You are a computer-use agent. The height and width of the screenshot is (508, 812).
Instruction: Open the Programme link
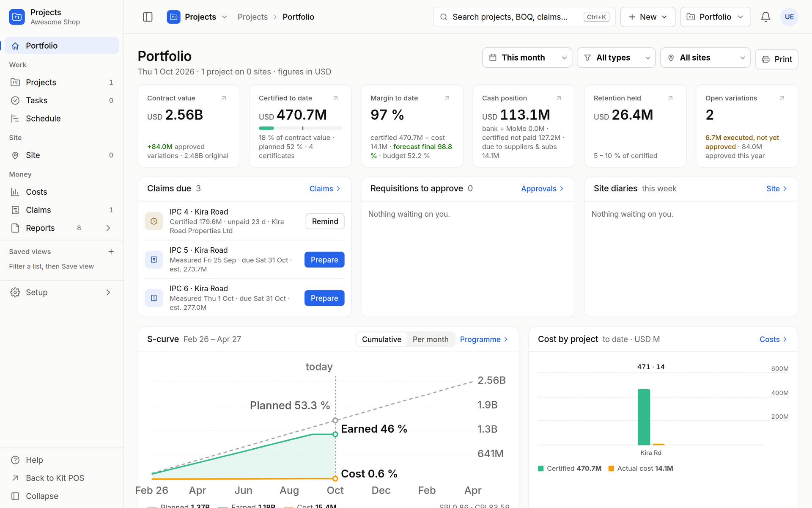click(484, 340)
